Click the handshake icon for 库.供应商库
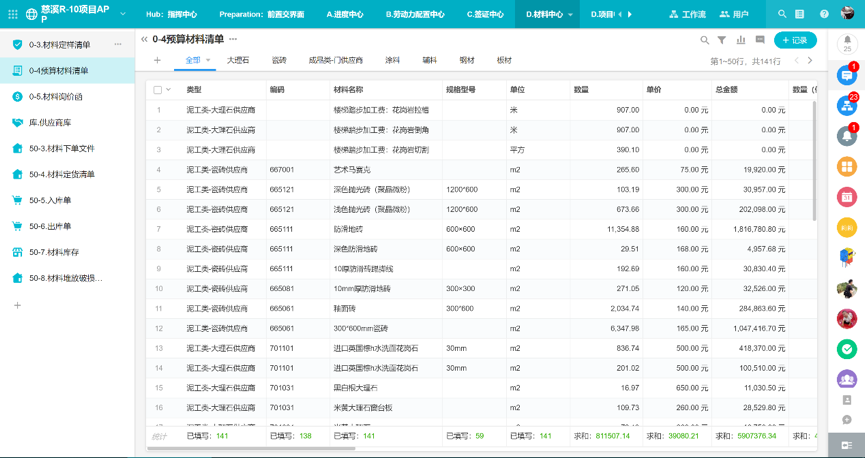 tap(18, 123)
